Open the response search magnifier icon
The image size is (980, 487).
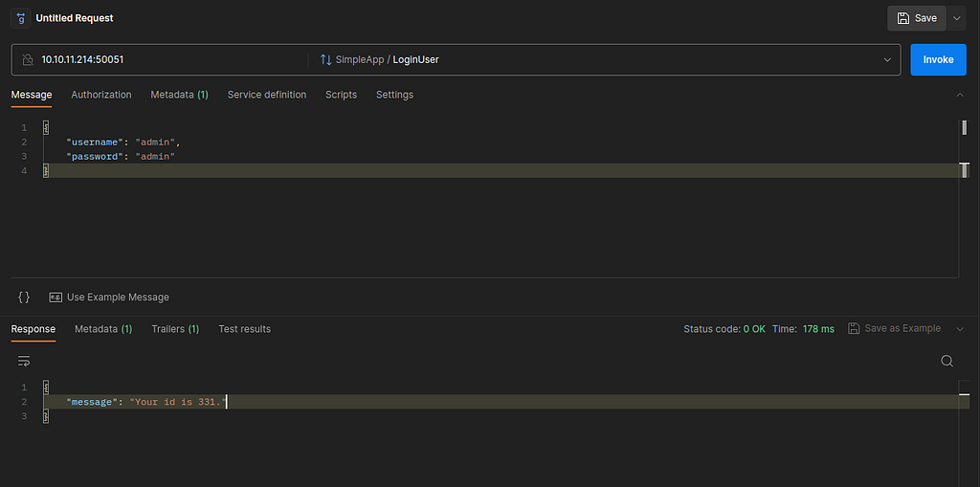(x=947, y=361)
